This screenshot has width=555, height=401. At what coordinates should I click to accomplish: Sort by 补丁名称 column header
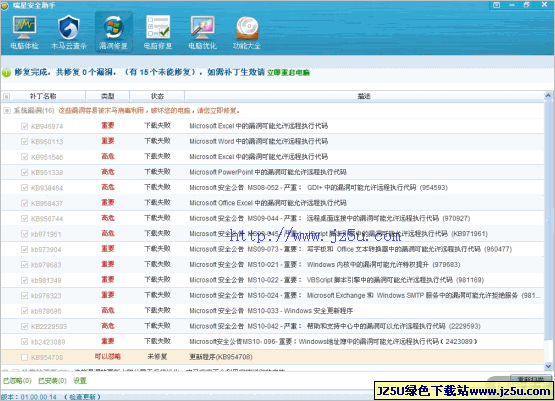[43, 96]
